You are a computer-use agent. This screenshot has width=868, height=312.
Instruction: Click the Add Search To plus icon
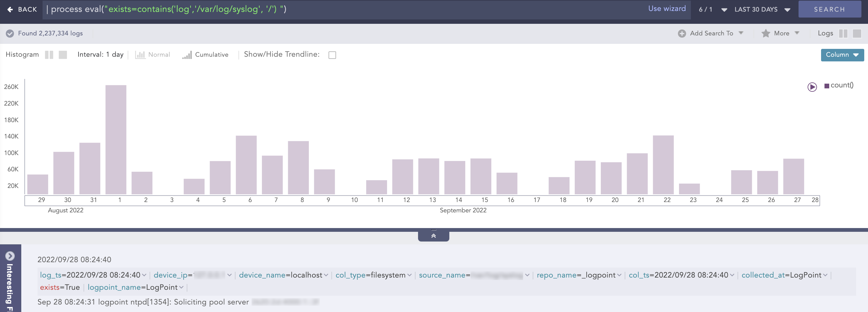[x=682, y=34]
